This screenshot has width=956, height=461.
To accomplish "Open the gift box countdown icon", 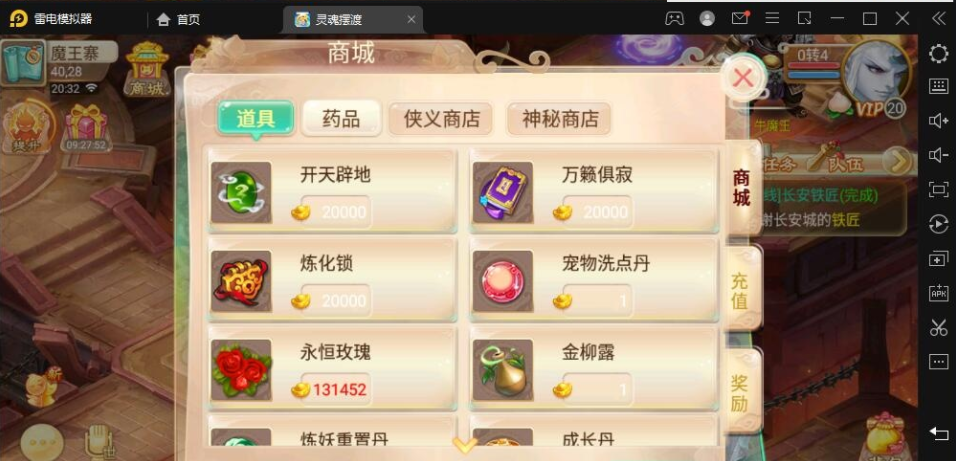I will click(x=86, y=128).
